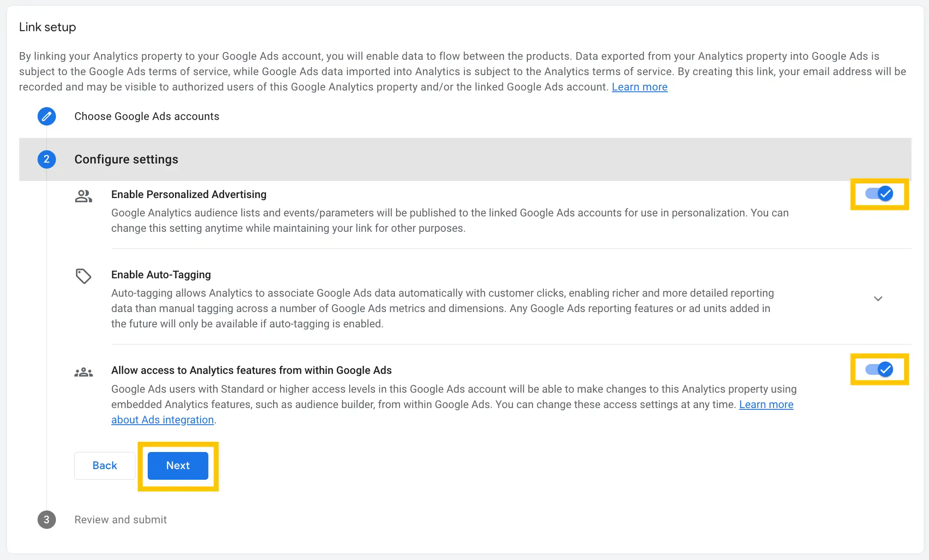
Task: Click the step 3 numbered circle
Action: pos(47,520)
